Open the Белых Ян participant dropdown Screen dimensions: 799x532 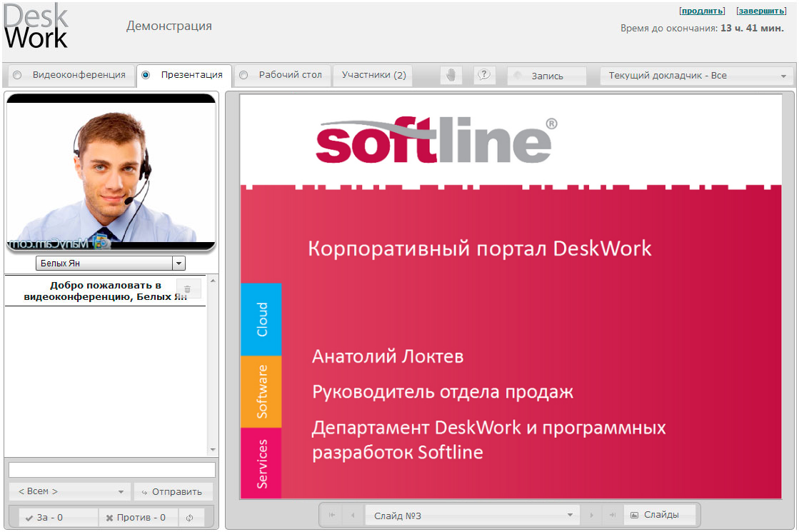111,263
